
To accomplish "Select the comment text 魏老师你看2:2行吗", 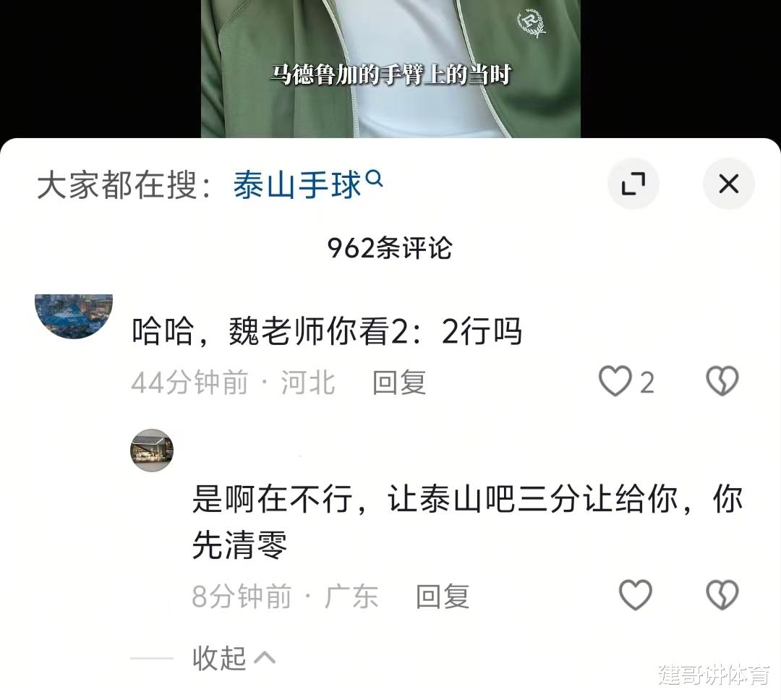I will click(375, 331).
